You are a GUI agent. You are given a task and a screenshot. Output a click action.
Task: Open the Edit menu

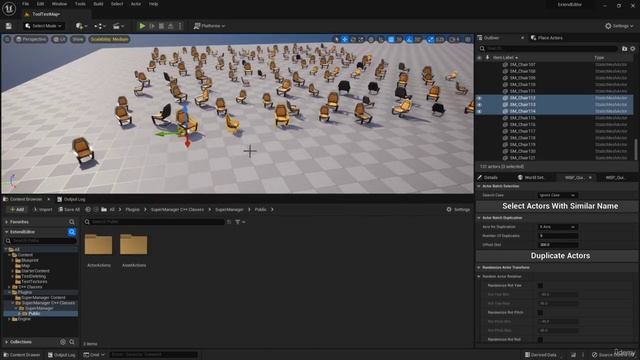pos(40,4)
